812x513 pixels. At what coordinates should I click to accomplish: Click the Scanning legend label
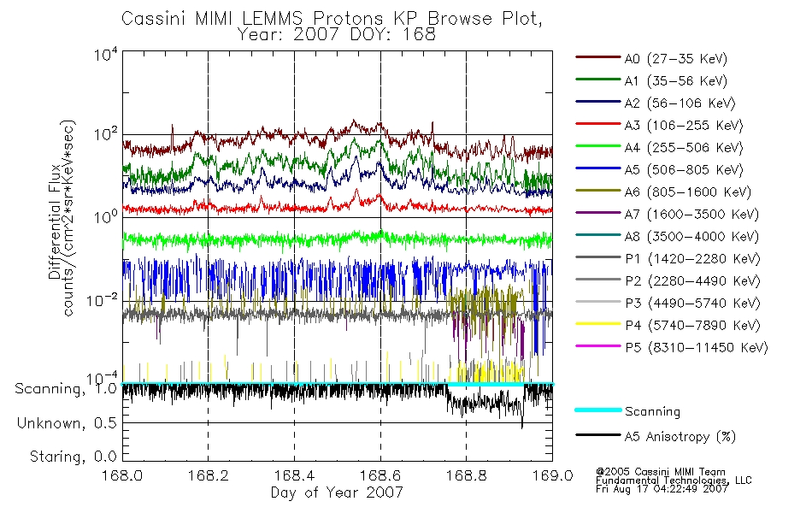(x=652, y=412)
